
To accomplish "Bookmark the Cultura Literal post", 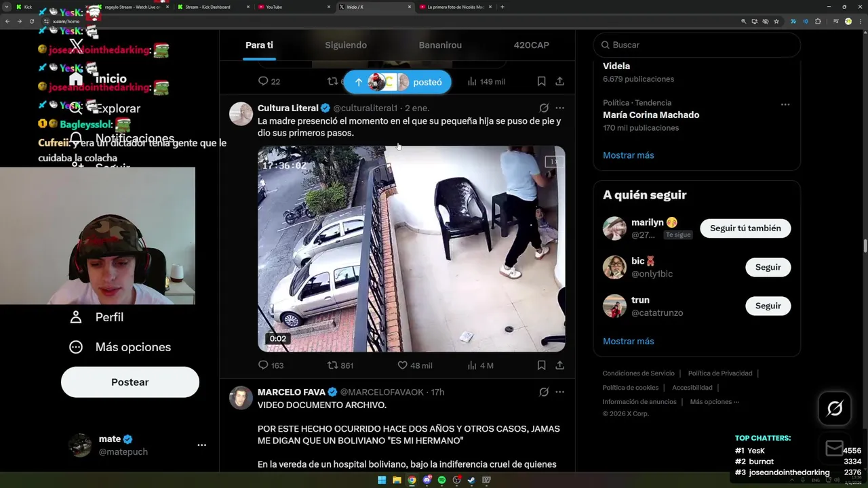I will point(541,365).
